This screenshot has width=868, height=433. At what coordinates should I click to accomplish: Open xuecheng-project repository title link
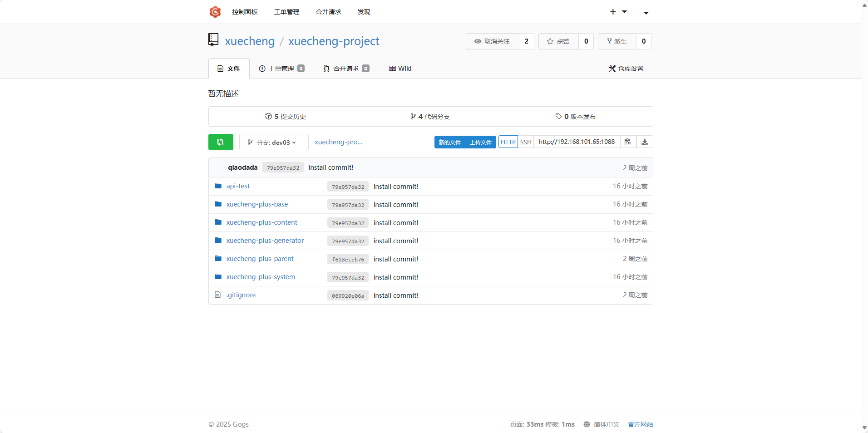point(334,41)
